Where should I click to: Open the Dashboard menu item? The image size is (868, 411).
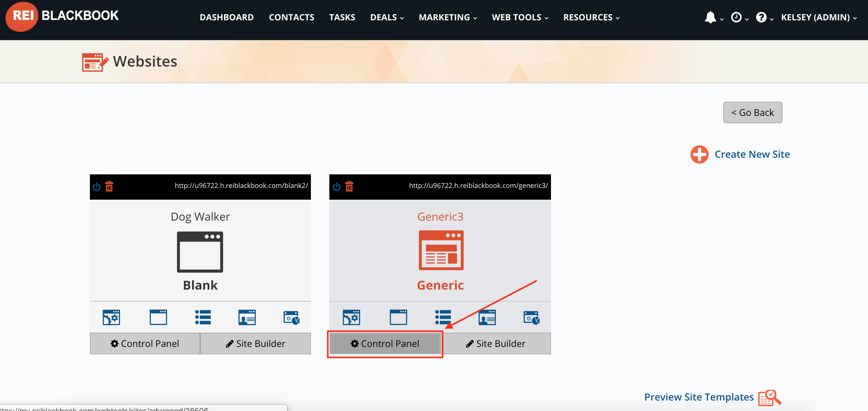(x=227, y=17)
